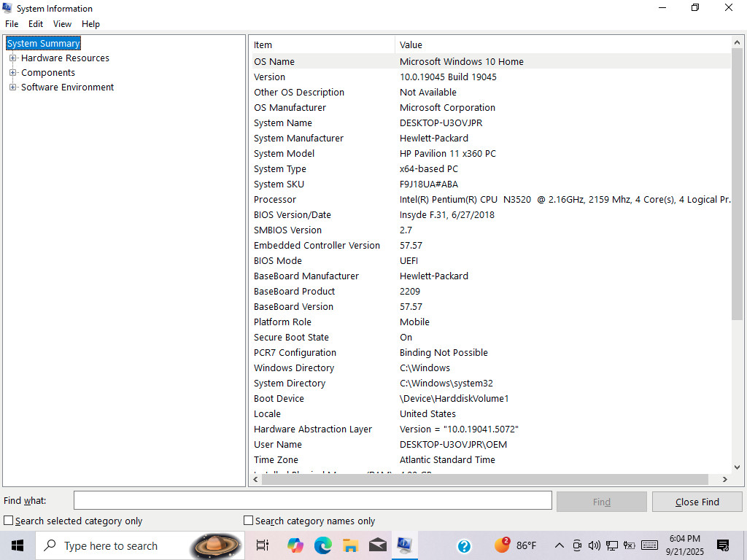Click the battery status tray icon
This screenshot has height=560, width=747.
click(630, 545)
